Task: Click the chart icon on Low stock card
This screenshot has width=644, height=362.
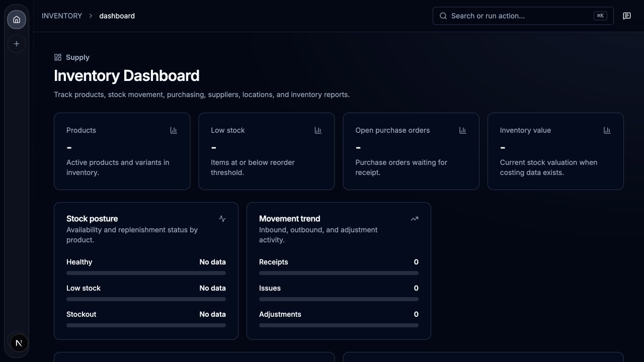Action: [318, 130]
